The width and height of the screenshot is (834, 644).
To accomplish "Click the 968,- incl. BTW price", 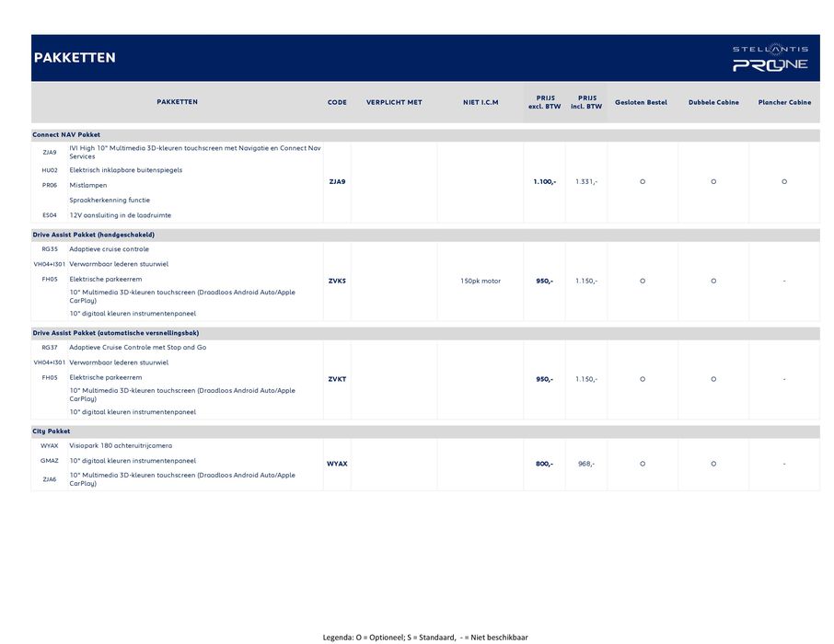I will pyautogui.click(x=586, y=464).
